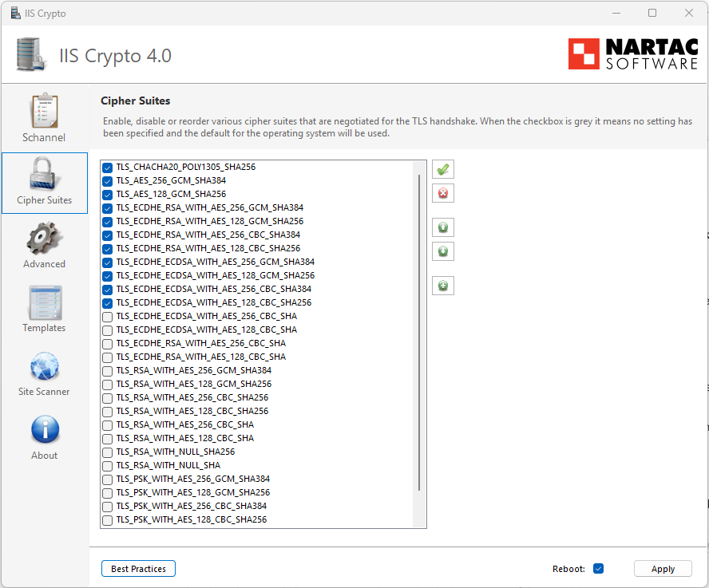Enable TLS_PSK_WITH_AES_256_GCM_SHA384
Screen dimensions: 709x588
[x=107, y=479]
